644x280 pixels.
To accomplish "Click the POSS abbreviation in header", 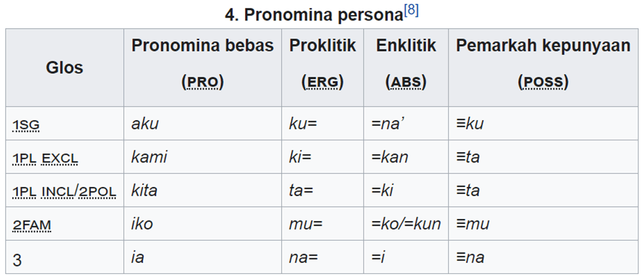I will [x=543, y=83].
